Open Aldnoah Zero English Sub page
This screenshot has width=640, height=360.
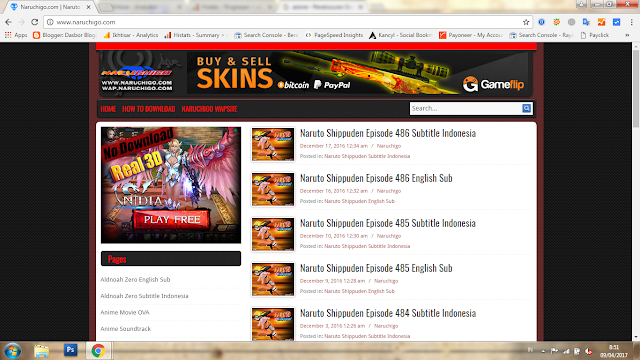click(135, 280)
